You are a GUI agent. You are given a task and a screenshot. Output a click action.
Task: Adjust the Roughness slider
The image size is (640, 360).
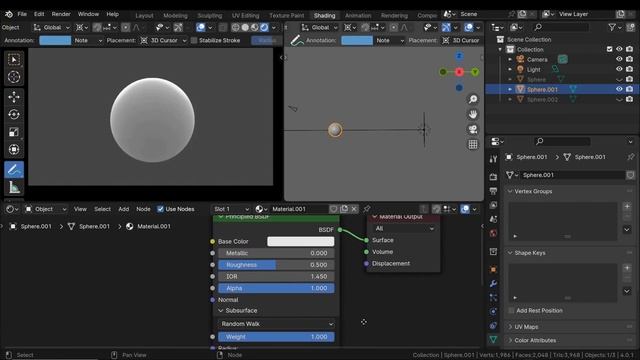click(276, 265)
